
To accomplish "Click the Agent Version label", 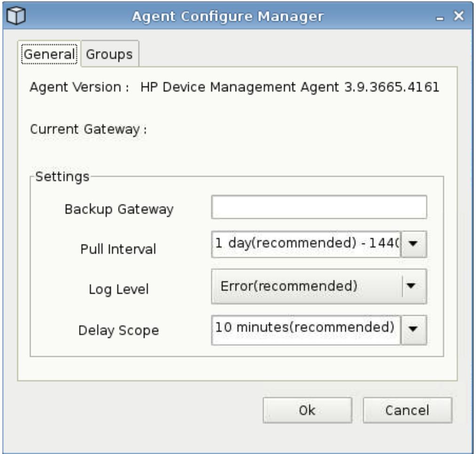I will coord(79,88).
